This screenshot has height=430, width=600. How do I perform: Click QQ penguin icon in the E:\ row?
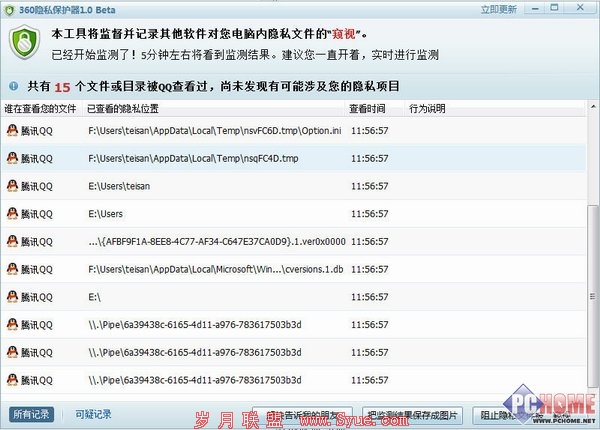point(12,297)
